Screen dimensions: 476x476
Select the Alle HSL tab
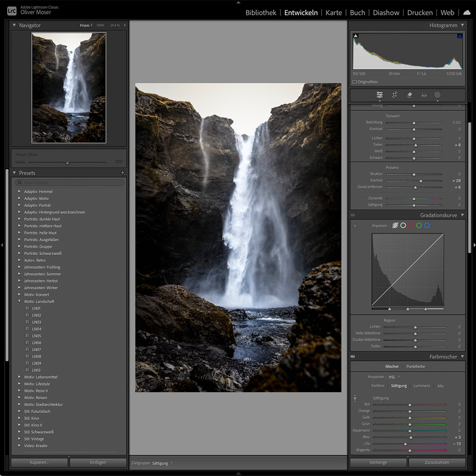click(x=440, y=386)
